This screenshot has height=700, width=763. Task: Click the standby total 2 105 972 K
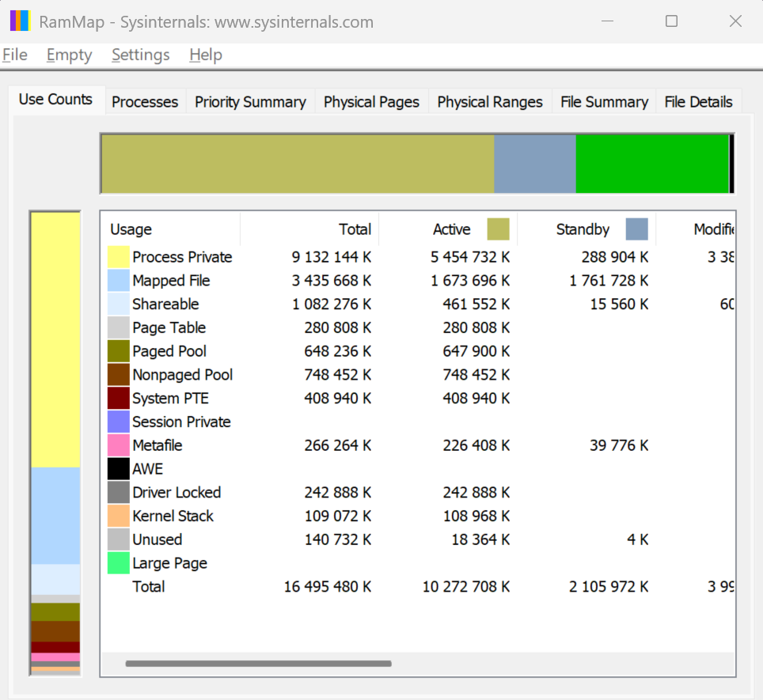(x=609, y=587)
